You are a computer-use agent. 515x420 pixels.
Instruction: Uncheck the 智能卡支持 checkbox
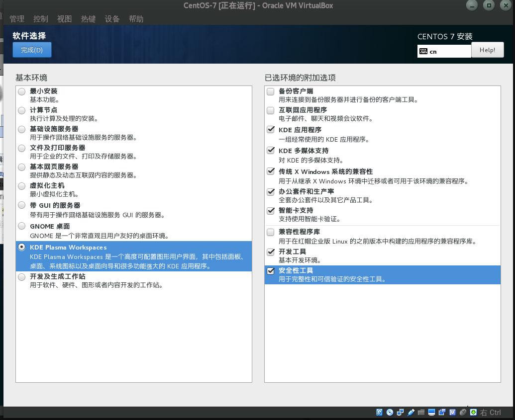click(x=271, y=211)
